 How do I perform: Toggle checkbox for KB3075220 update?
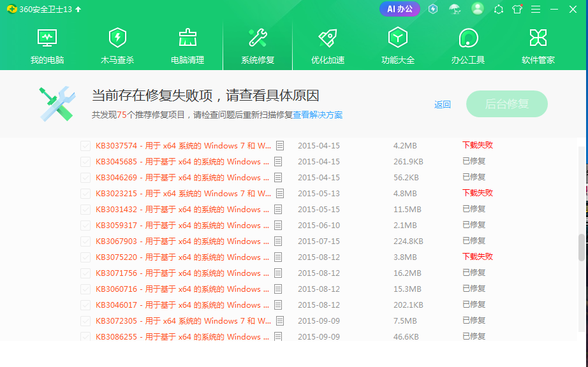coord(85,257)
